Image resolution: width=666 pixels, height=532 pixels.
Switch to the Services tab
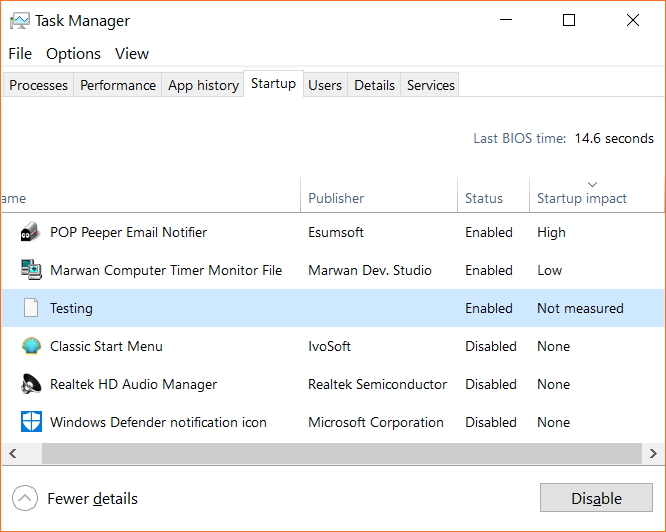pyautogui.click(x=430, y=85)
